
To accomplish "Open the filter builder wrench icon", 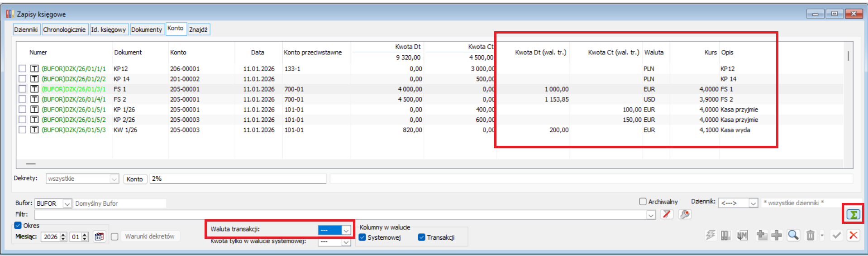I will 685,214.
